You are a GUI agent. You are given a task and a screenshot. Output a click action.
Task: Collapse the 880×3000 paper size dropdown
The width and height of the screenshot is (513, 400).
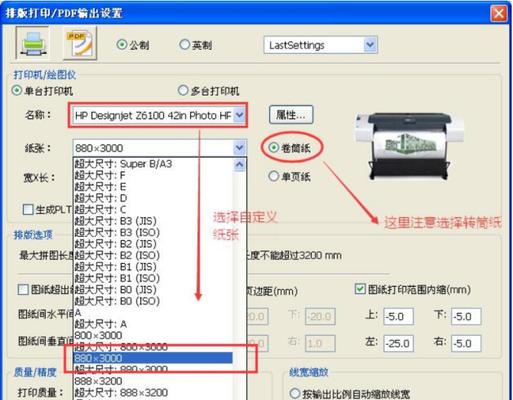coord(239,148)
